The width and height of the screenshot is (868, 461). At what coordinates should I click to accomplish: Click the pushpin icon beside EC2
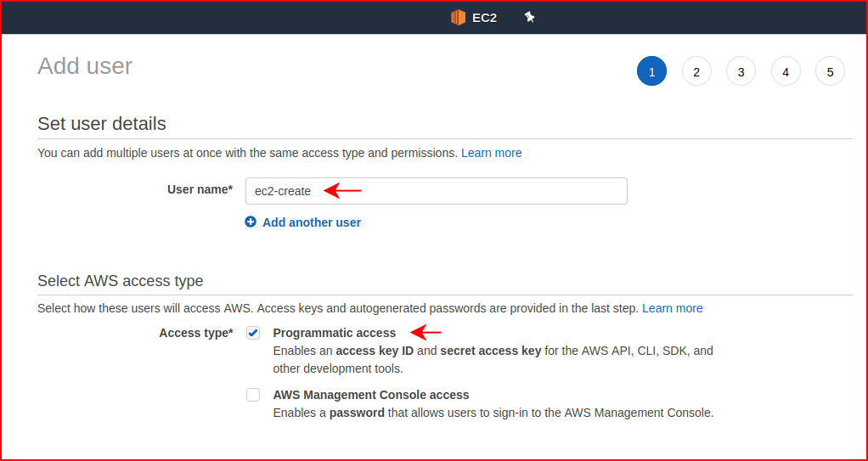[530, 18]
